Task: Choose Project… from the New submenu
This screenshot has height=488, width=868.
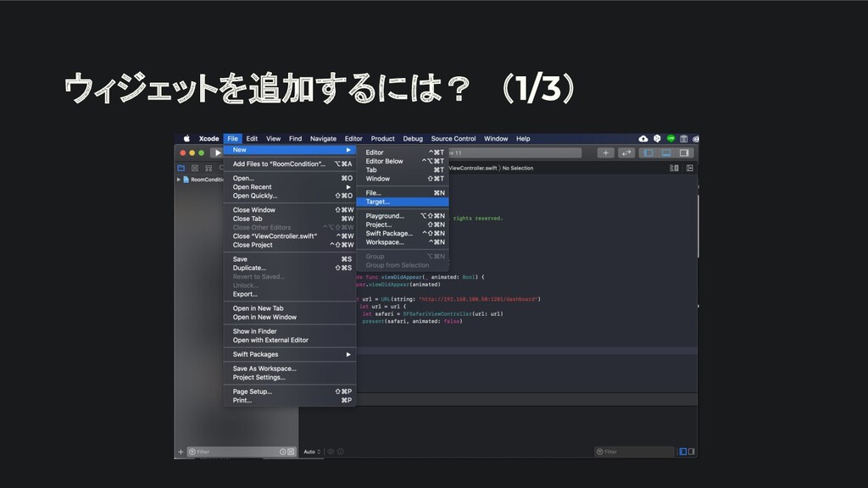Action: tap(403, 225)
